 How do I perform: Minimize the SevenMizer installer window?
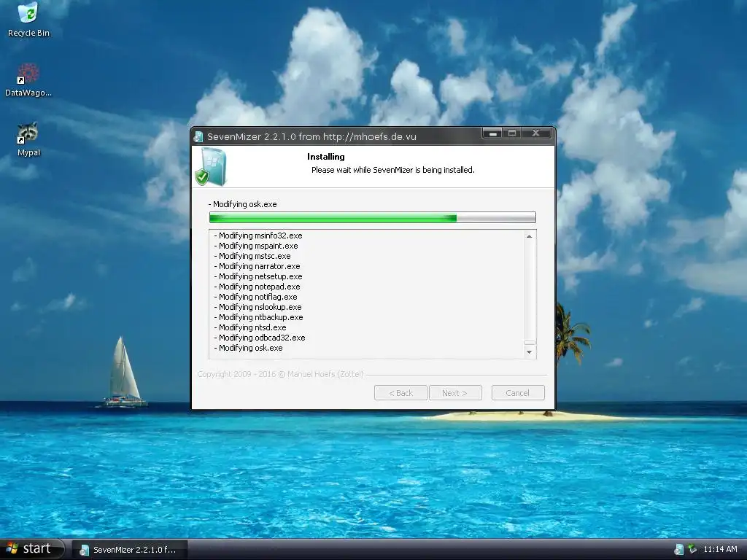[493, 133]
